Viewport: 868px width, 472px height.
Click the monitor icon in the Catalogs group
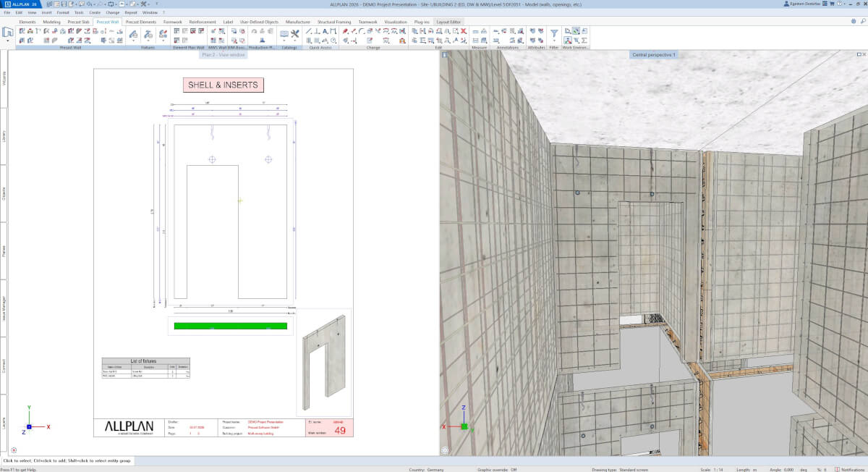pos(284,33)
